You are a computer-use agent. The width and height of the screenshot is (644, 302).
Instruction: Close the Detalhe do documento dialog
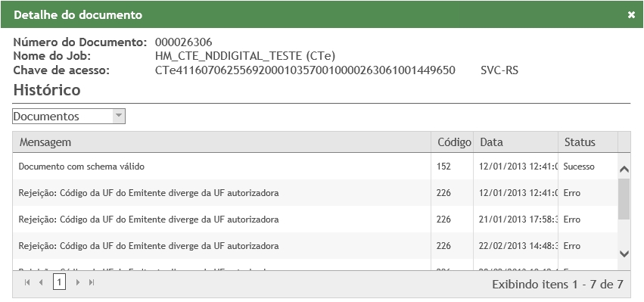click(631, 15)
